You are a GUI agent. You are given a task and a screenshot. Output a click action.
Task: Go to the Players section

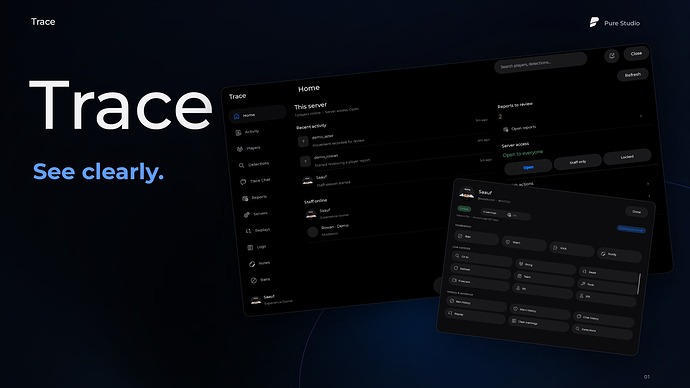pos(249,148)
